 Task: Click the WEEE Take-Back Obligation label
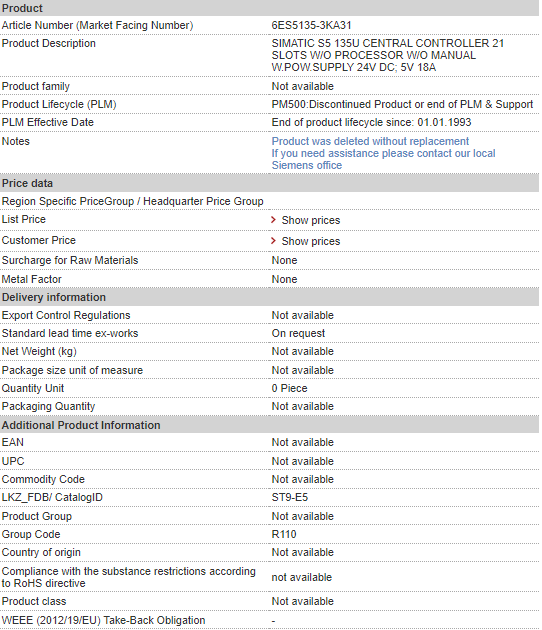coord(103,620)
